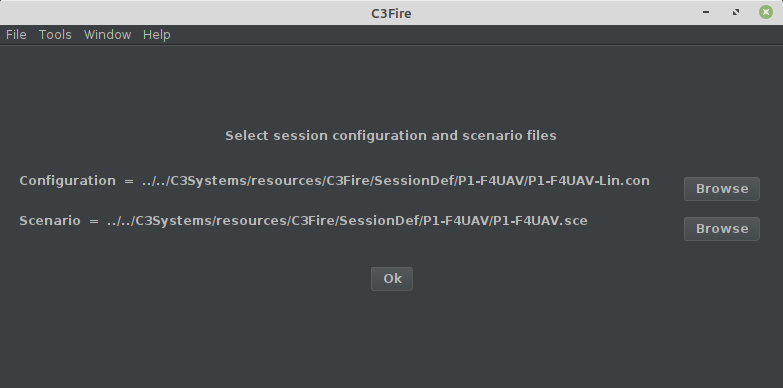
Task: Click the empty panel area below Ok
Action: click(x=392, y=340)
